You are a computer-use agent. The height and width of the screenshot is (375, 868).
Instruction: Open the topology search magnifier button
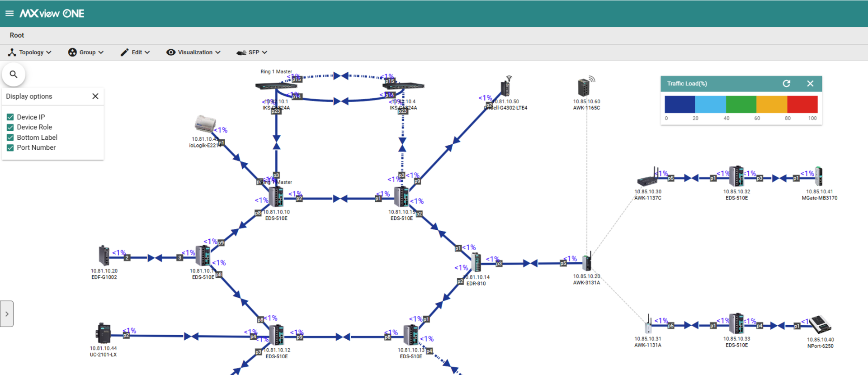click(x=14, y=74)
